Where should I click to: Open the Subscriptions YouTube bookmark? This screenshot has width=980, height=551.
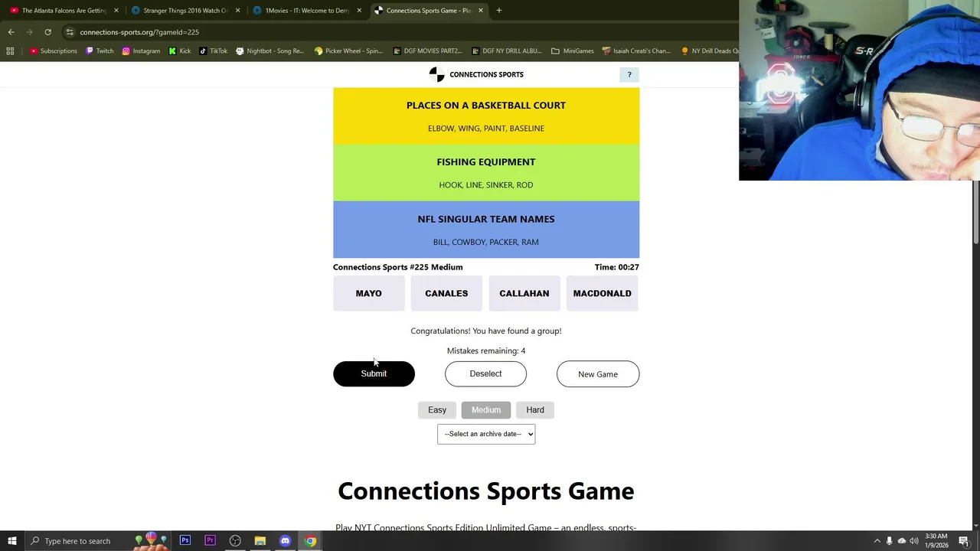(x=54, y=51)
